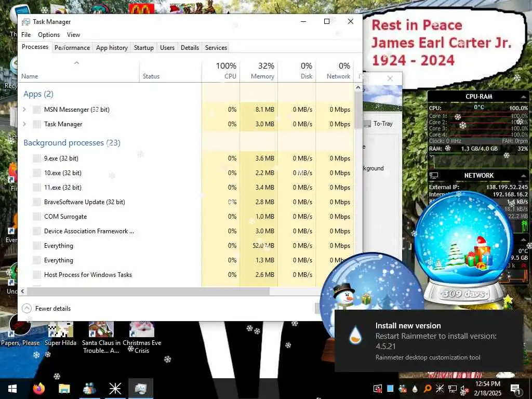This screenshot has width=532, height=399.
Task: Click the NETWORK skin monitor icon
Action: pos(434,176)
